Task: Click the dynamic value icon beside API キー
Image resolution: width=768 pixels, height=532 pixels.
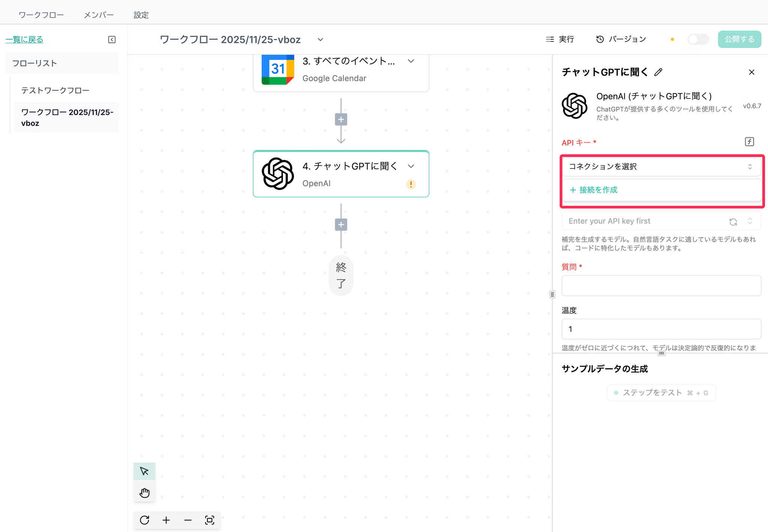Action: [x=749, y=142]
